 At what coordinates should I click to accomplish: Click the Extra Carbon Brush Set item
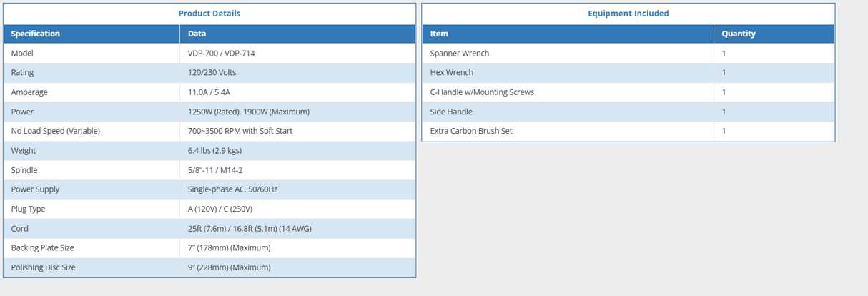(x=471, y=131)
